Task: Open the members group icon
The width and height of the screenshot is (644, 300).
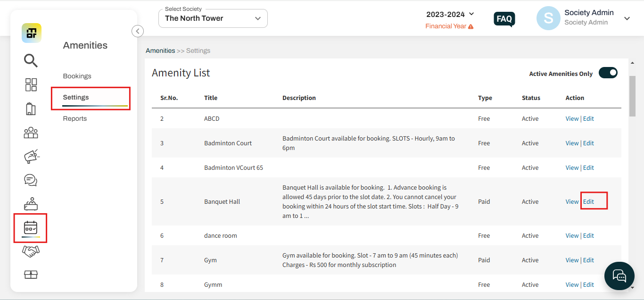Action: [x=31, y=133]
